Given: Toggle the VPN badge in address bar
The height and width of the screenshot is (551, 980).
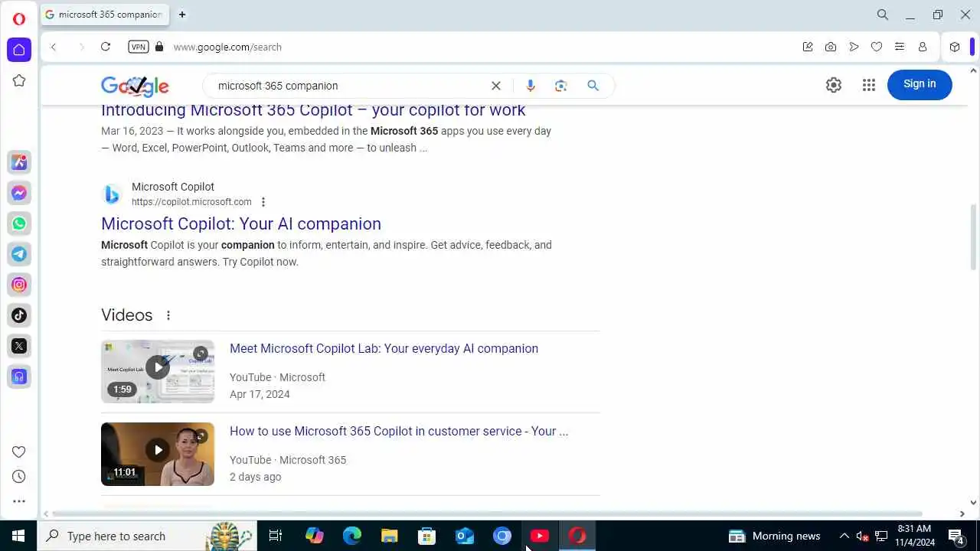Looking at the screenshot, I should [x=139, y=47].
